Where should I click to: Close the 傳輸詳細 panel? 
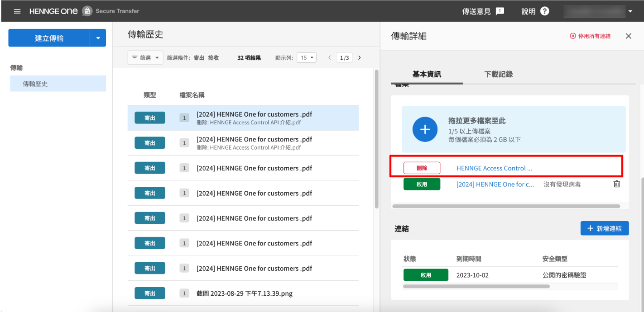click(628, 36)
